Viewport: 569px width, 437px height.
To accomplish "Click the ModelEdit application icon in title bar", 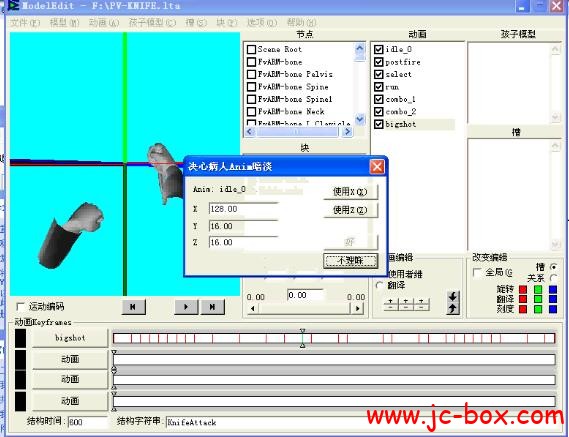I will coord(14,5).
